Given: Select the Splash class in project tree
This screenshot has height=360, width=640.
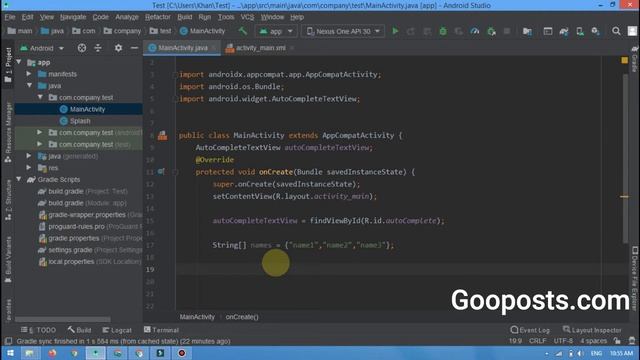Looking at the screenshot, I should coord(80,121).
